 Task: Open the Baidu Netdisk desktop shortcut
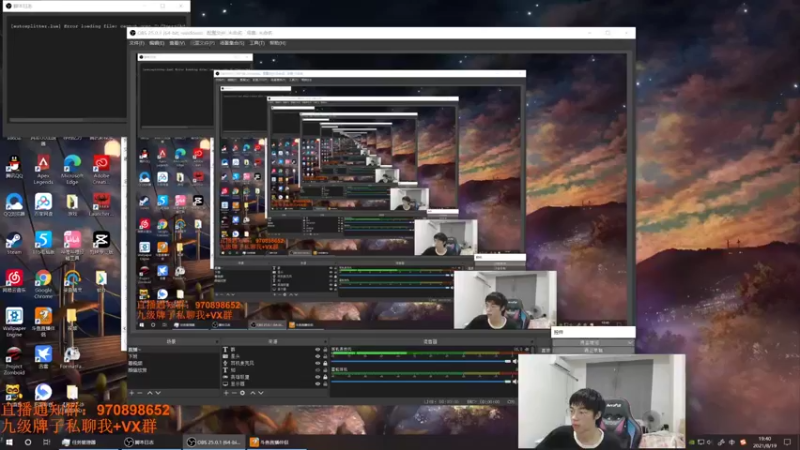click(43, 205)
